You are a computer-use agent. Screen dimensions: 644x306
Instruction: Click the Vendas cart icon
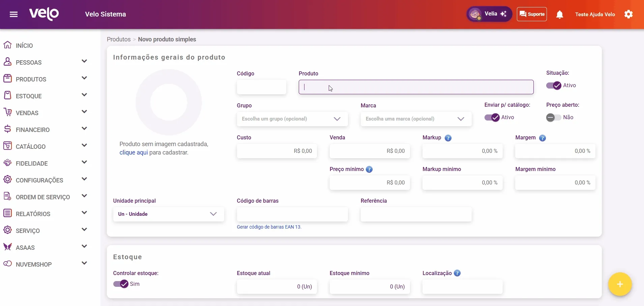[7, 112]
